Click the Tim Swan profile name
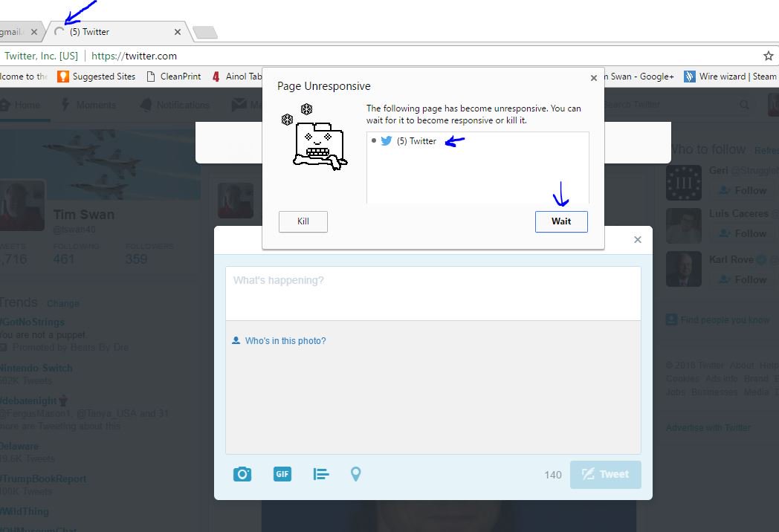The width and height of the screenshot is (779, 532). 84,215
